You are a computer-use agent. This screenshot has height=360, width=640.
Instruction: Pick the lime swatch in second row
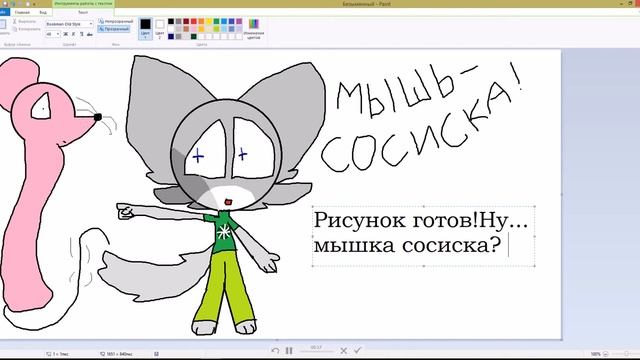(216, 29)
